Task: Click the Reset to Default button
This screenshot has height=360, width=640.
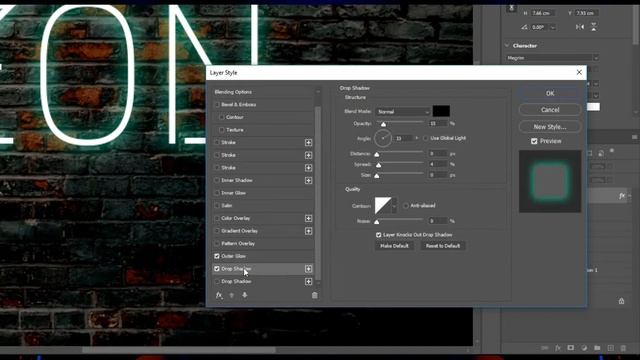Action: pyautogui.click(x=443, y=246)
